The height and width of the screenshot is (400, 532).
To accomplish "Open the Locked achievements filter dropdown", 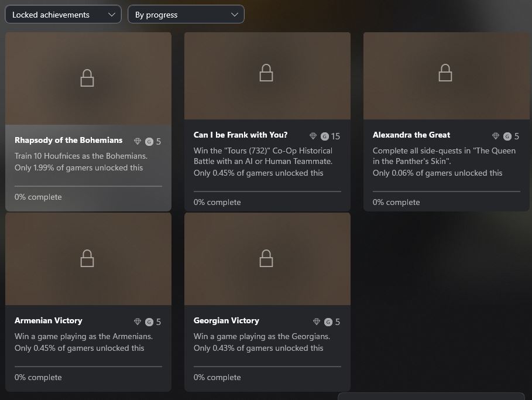I will [63, 15].
